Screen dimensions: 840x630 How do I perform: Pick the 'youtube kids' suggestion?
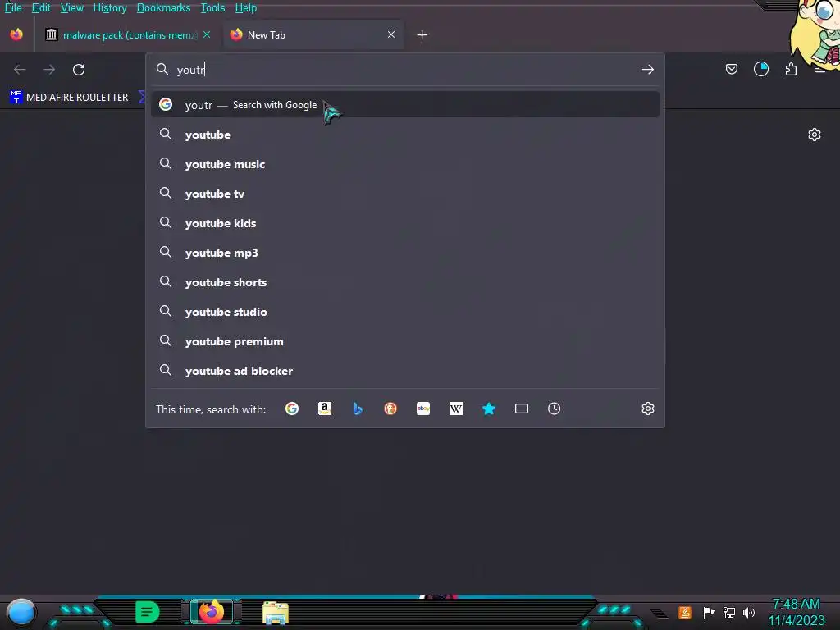point(405,223)
